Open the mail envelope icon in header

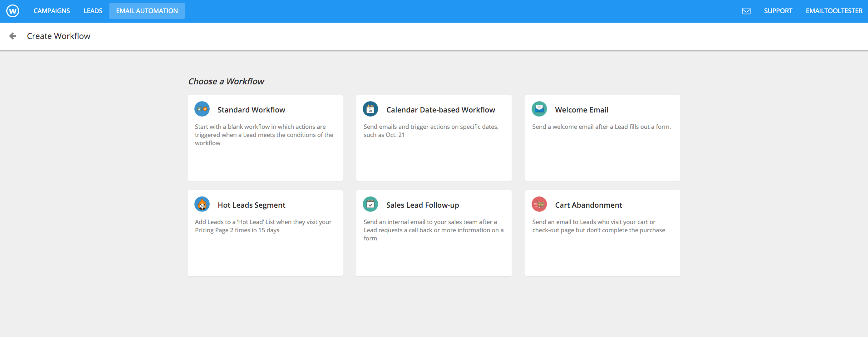(746, 11)
